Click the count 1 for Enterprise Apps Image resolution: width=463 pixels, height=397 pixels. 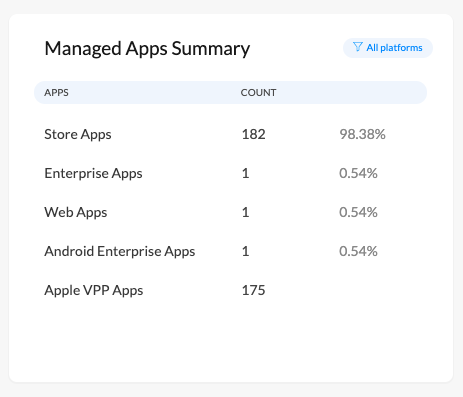tap(246, 173)
